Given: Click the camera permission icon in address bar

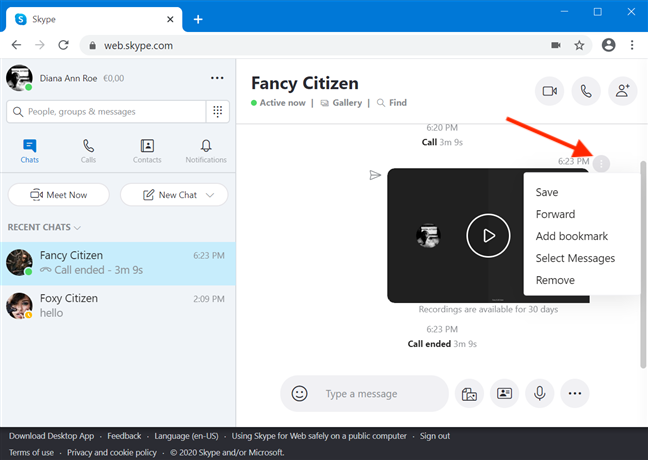Looking at the screenshot, I should click(556, 45).
